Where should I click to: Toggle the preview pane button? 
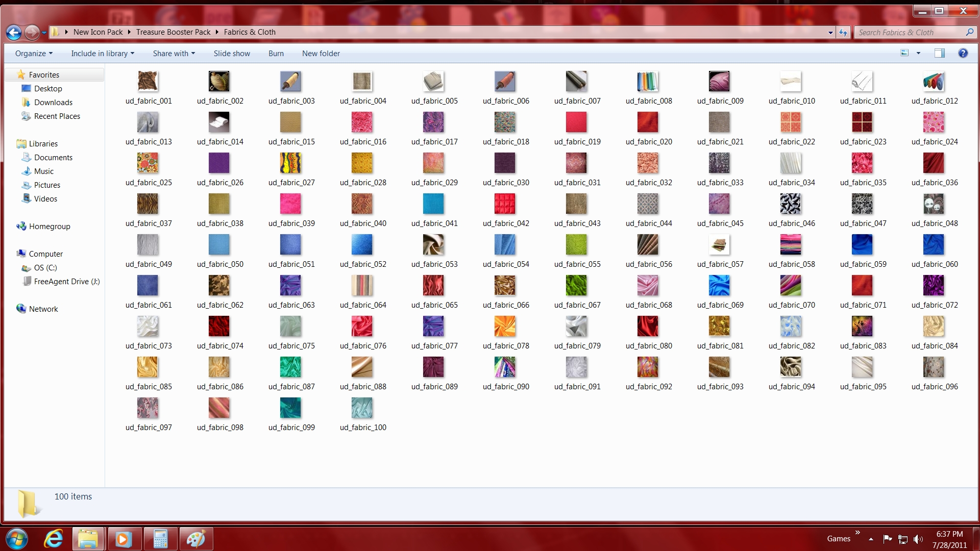[939, 53]
